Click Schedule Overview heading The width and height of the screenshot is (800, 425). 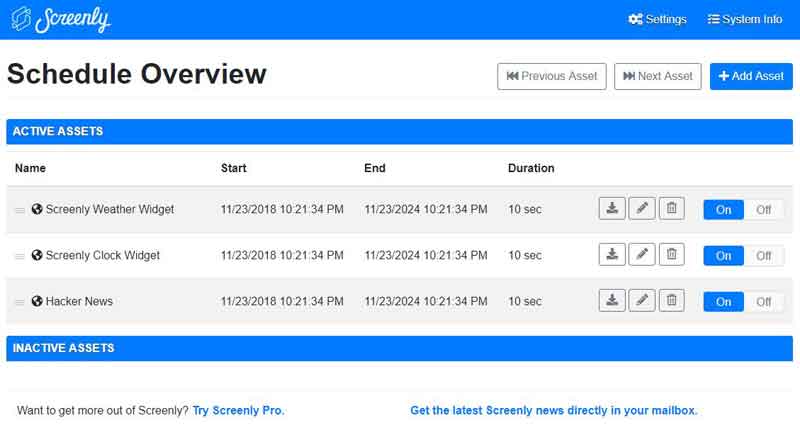point(137,74)
